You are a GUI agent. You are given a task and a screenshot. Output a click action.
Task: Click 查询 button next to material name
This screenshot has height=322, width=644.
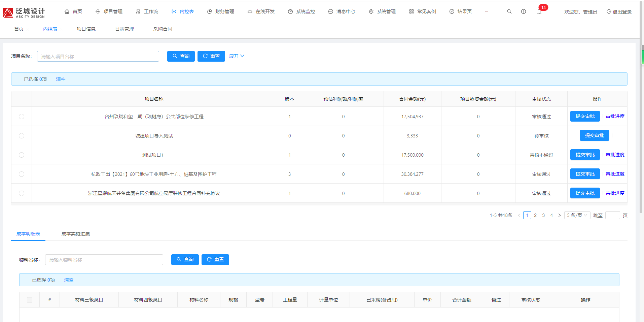tap(185, 260)
